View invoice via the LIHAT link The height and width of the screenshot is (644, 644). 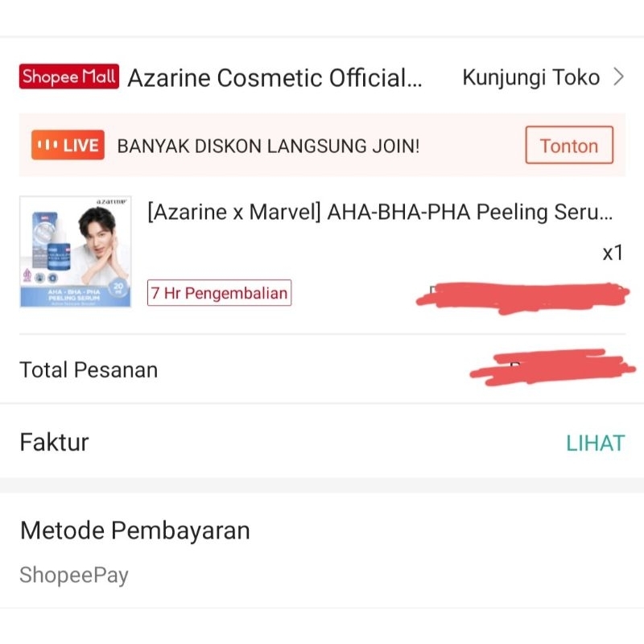pos(595,443)
